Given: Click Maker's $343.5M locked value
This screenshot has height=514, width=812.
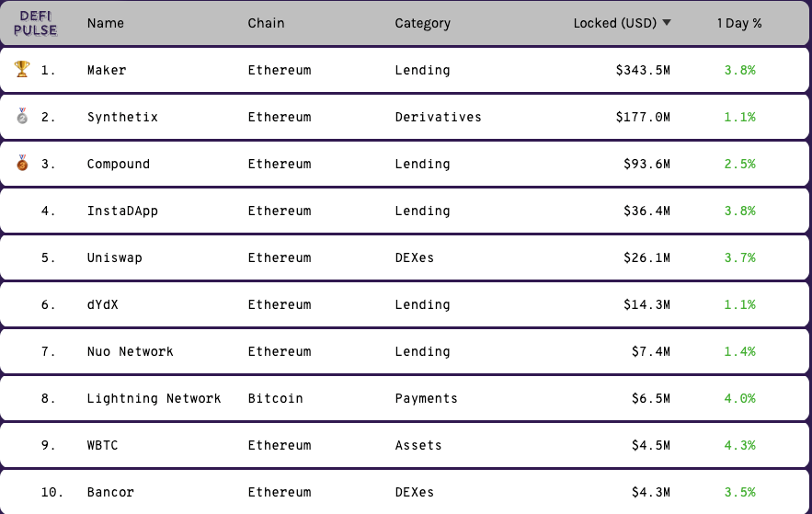Looking at the screenshot, I should [643, 70].
